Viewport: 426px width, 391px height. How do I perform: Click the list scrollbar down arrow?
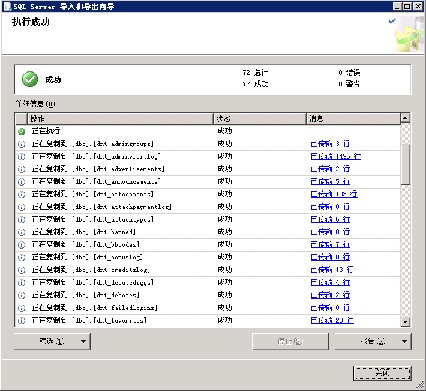405,322
